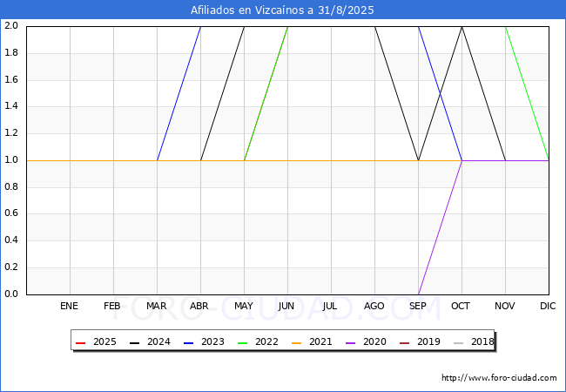This screenshot has height=392, width=566.
Task: Click the 0.8 y-axis value
Action: pyautogui.click(x=11, y=186)
